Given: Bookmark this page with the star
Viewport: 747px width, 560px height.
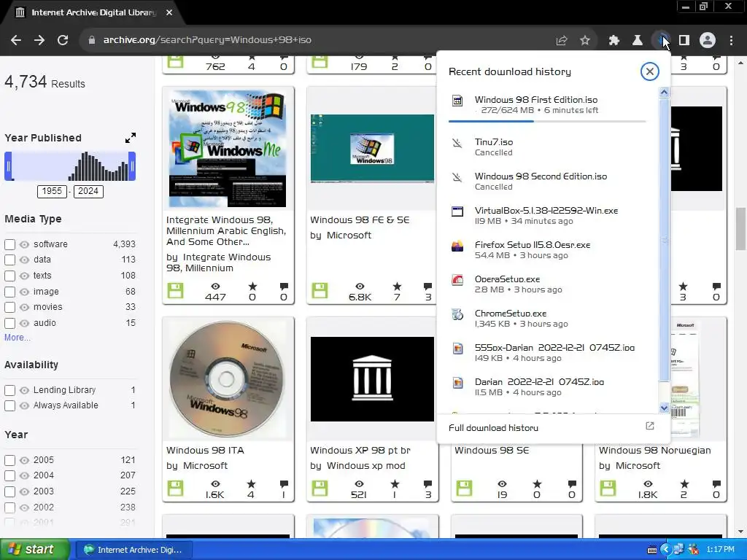Looking at the screenshot, I should point(585,41).
